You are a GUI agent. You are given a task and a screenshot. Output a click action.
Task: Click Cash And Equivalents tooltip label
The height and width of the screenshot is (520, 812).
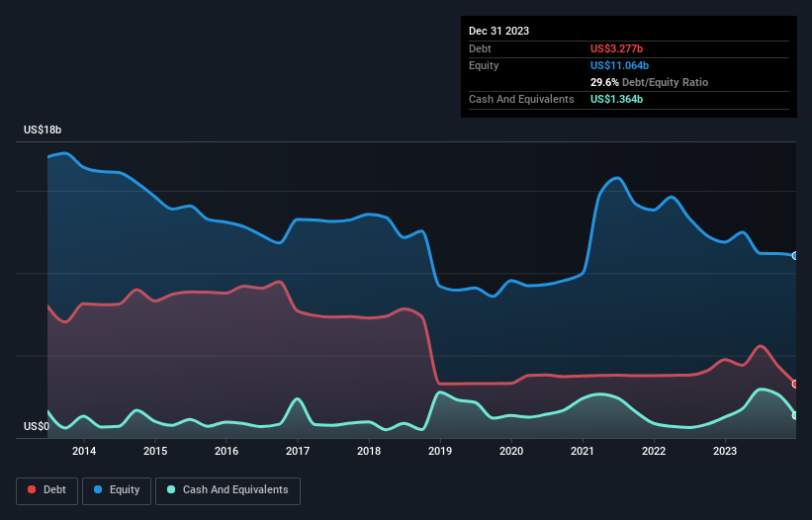coord(521,99)
